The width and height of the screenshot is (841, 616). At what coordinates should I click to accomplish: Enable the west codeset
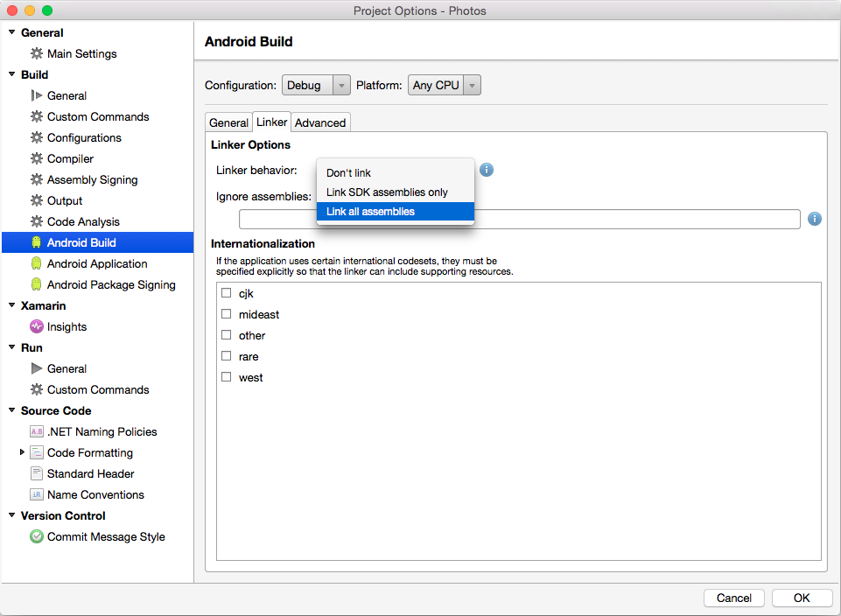226,377
